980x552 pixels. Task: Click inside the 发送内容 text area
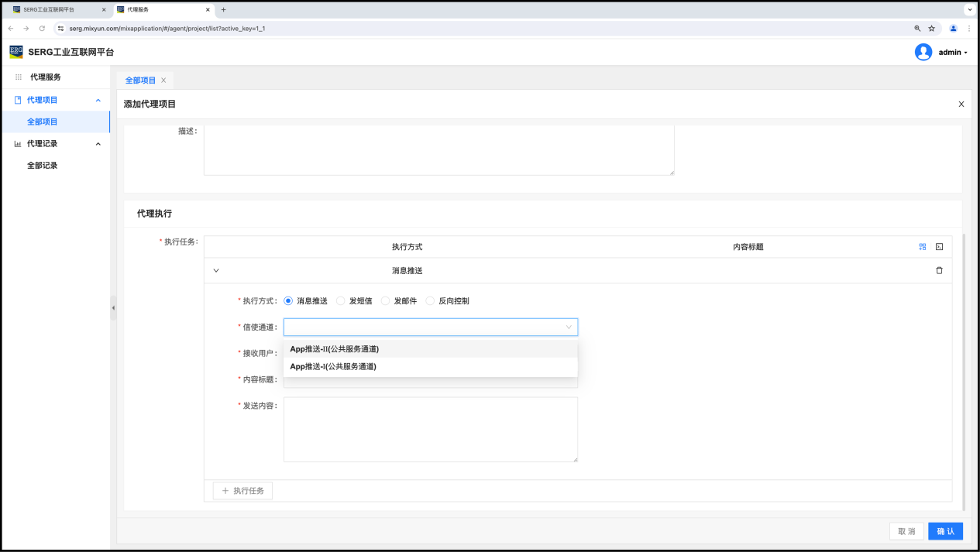tap(430, 430)
